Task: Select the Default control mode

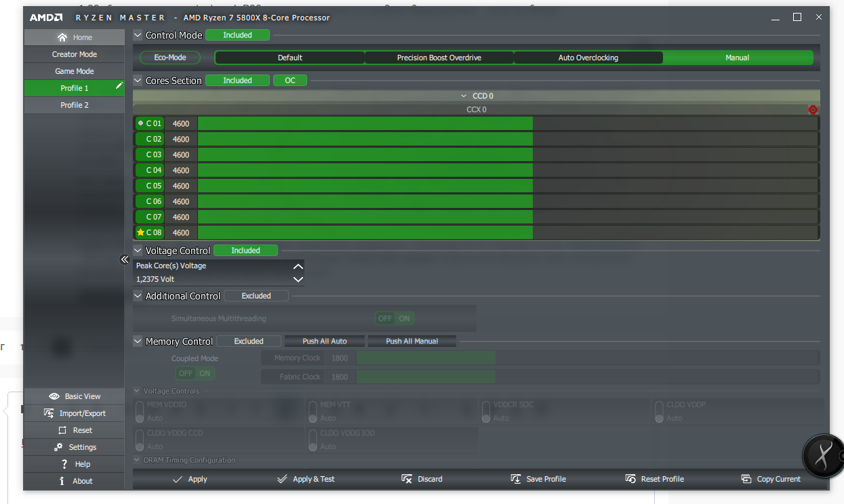Action: (290, 58)
